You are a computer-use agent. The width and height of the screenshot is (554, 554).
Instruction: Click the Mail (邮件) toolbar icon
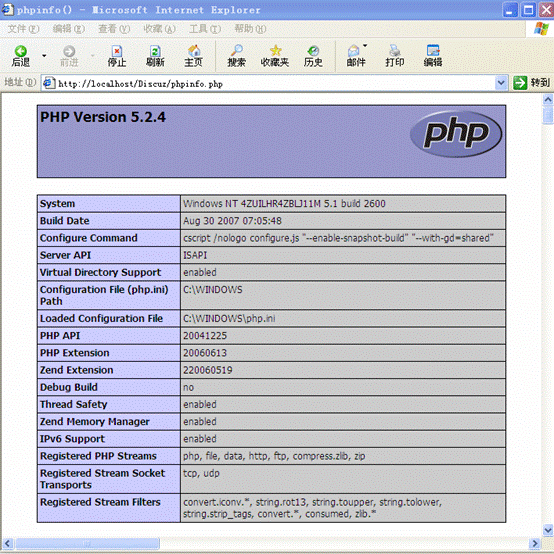(355, 56)
